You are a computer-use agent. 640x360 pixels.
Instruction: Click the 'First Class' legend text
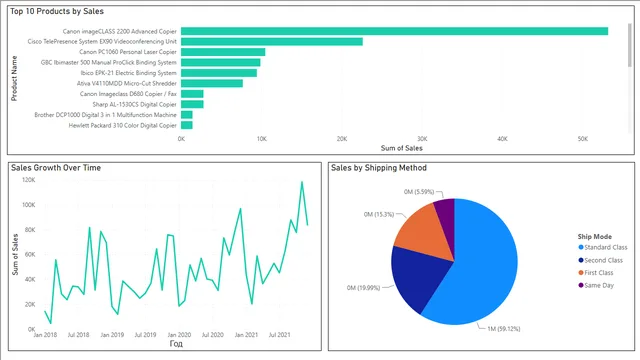tap(599, 273)
